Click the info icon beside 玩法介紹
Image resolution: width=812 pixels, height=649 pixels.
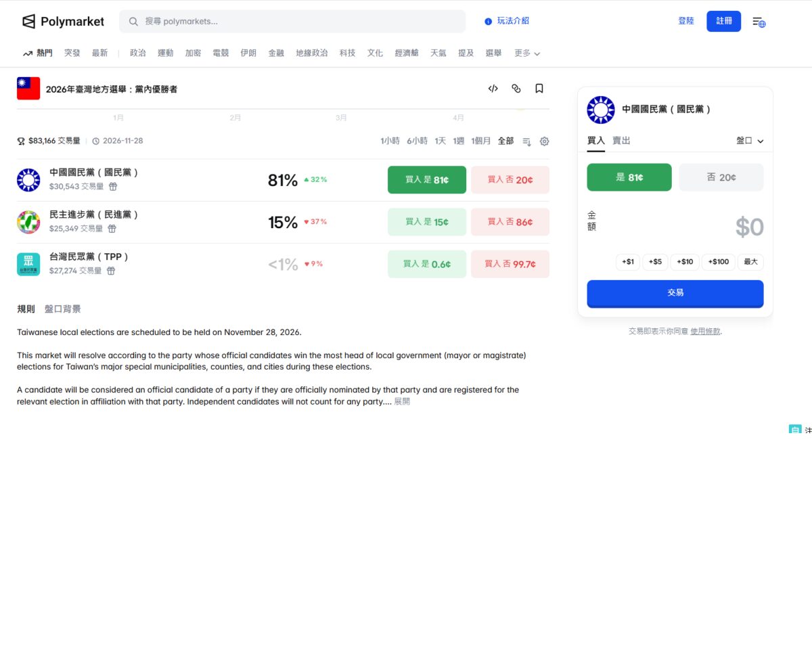point(489,22)
